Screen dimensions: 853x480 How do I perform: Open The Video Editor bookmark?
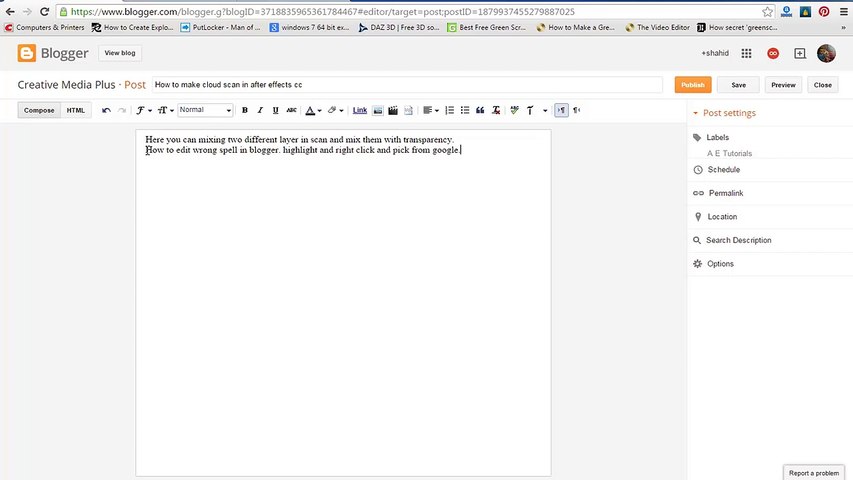click(658, 27)
